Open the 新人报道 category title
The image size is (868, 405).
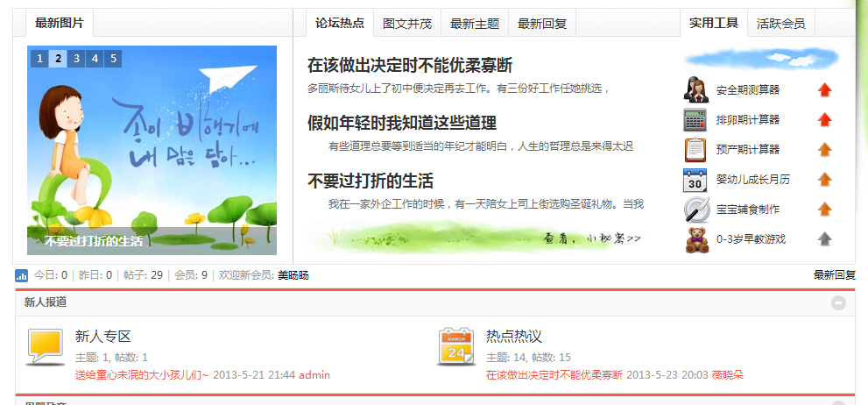coord(46,302)
